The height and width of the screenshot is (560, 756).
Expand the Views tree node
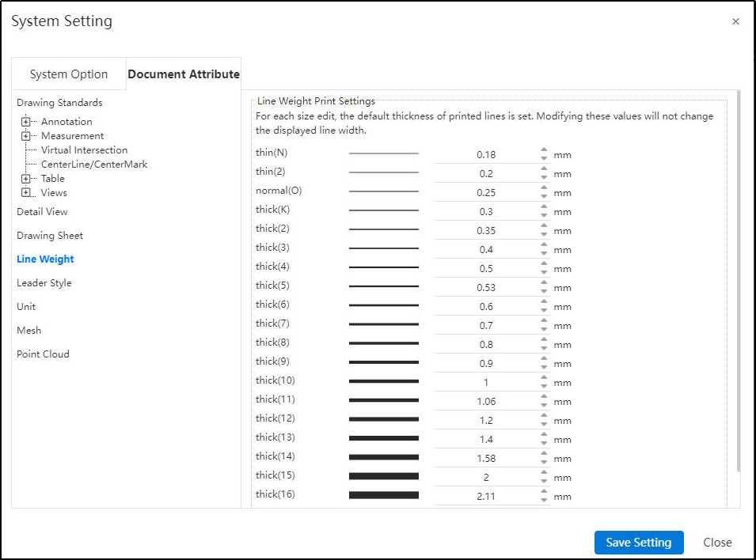point(26,193)
